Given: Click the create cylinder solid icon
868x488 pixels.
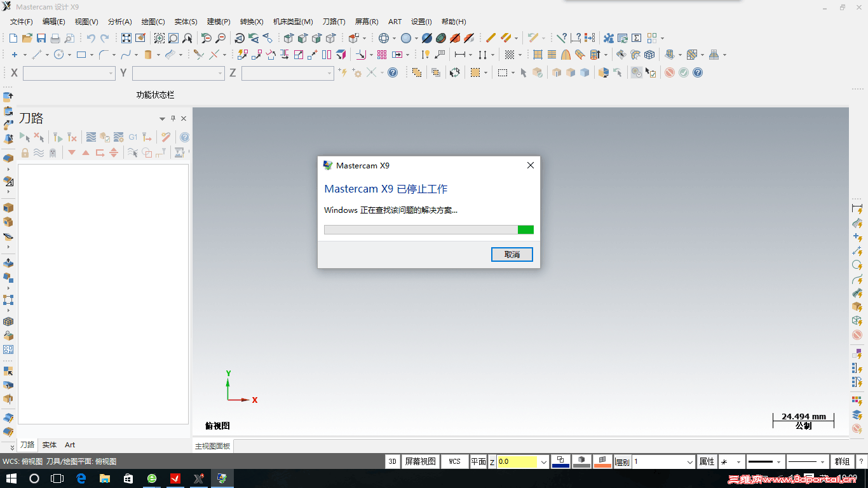Looking at the screenshot, I should pyautogui.click(x=148, y=55).
